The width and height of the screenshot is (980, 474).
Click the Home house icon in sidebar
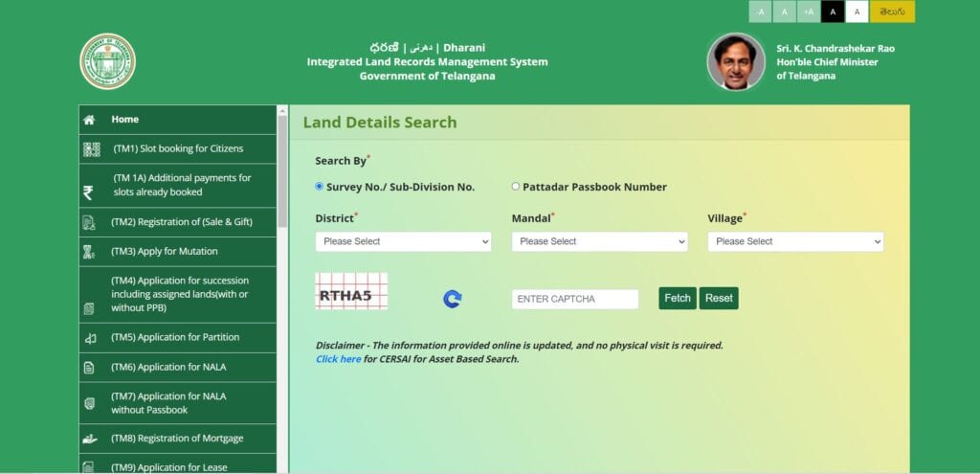click(x=89, y=120)
